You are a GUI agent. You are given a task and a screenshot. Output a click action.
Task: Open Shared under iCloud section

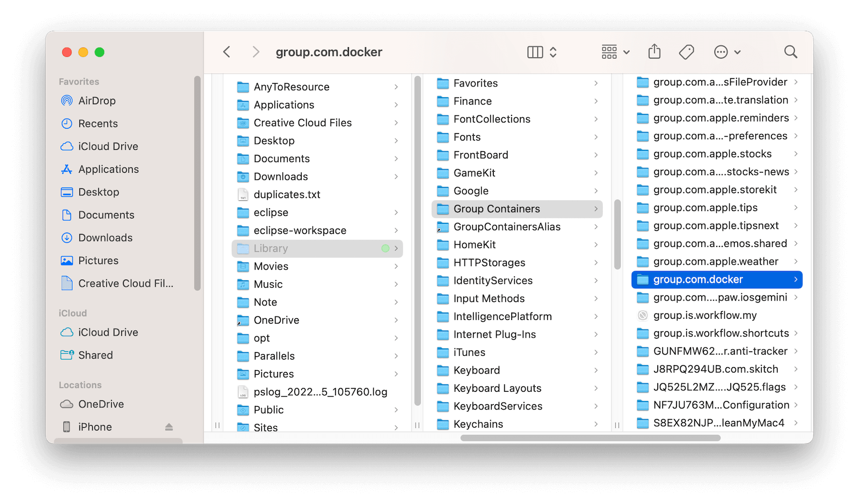pos(96,355)
